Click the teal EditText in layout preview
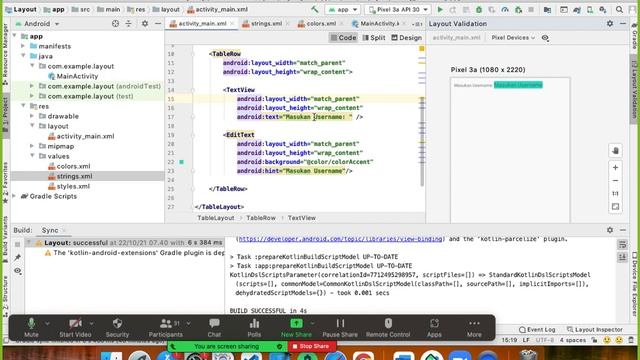This screenshot has height=360, width=640. [518, 85]
